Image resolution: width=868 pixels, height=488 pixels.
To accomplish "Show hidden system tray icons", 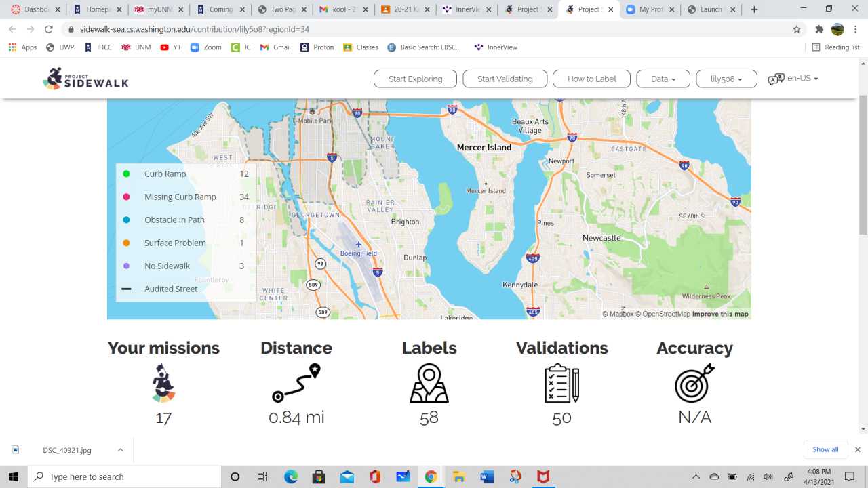I will (x=696, y=476).
